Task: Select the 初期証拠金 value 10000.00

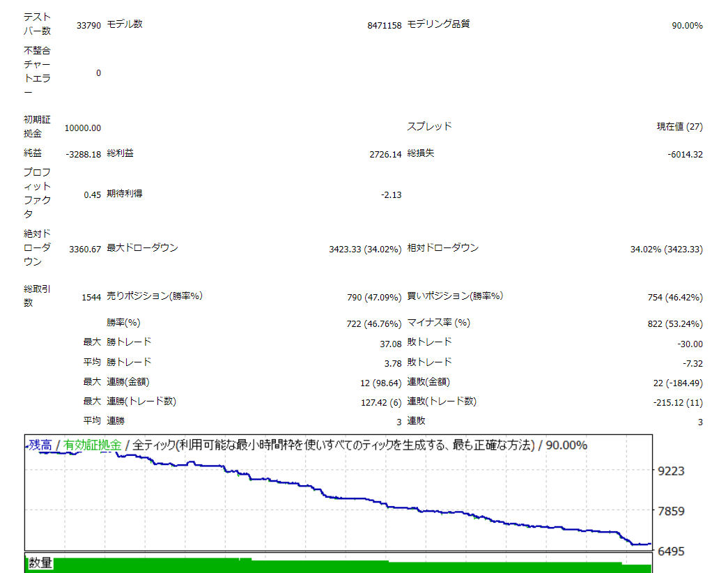Action: [x=83, y=128]
